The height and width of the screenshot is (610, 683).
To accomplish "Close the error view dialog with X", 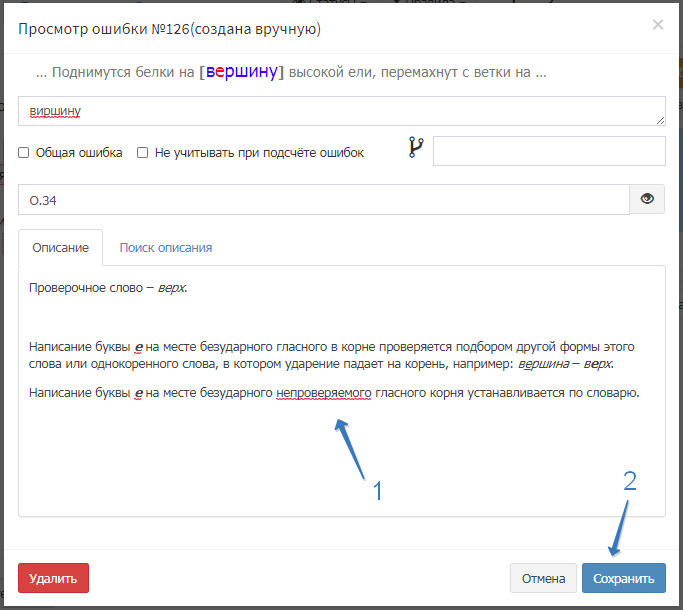I will pos(657,25).
